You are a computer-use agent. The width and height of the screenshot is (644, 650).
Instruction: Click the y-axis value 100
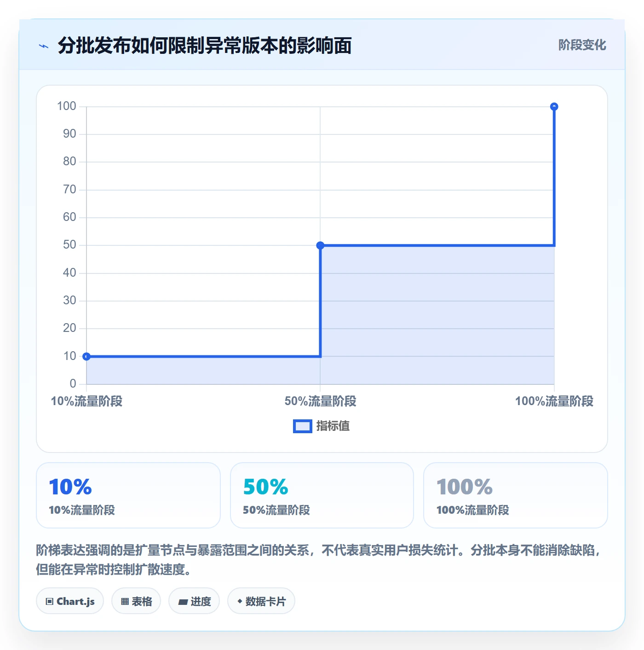(x=67, y=106)
